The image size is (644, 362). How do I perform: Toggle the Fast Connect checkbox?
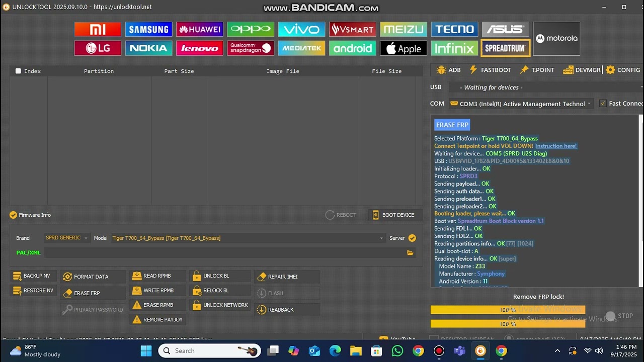(x=603, y=104)
